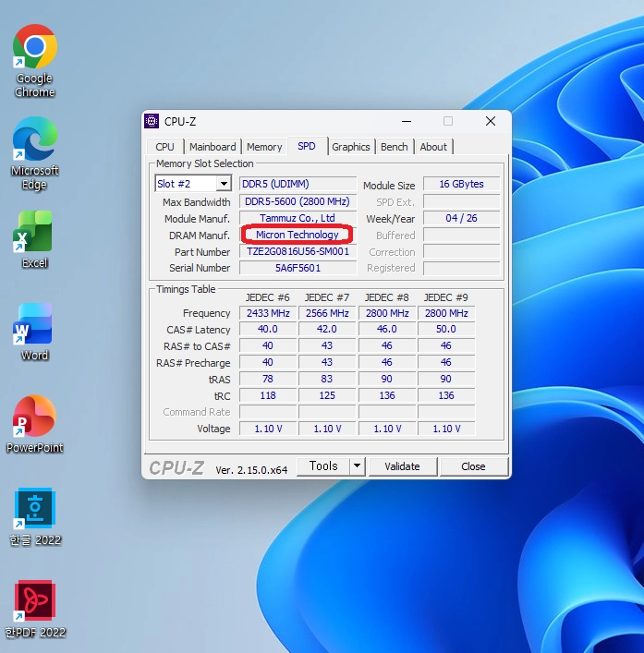Open the Slot #2 memory slot dropdown
Image resolution: width=644 pixels, height=653 pixels.
(193, 184)
